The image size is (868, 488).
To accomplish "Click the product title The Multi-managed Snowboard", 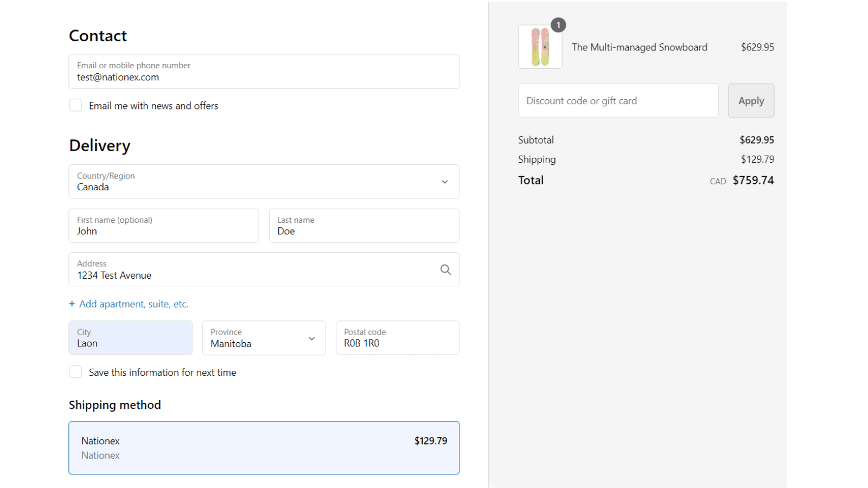I will tap(640, 47).
